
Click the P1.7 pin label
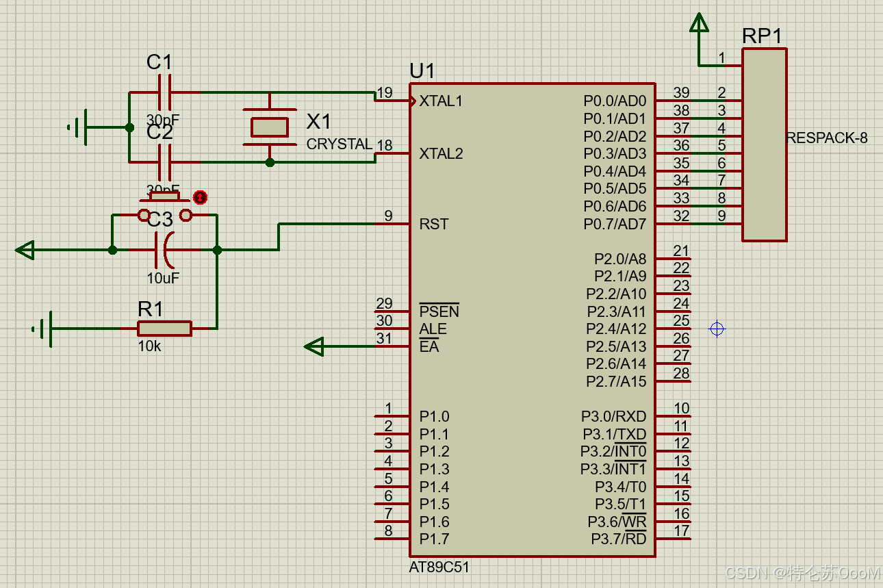434,539
